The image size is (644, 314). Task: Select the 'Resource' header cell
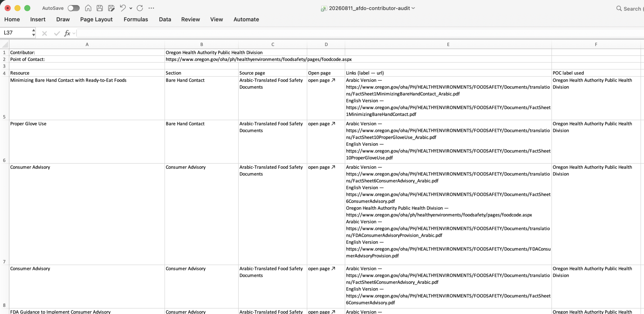point(87,73)
